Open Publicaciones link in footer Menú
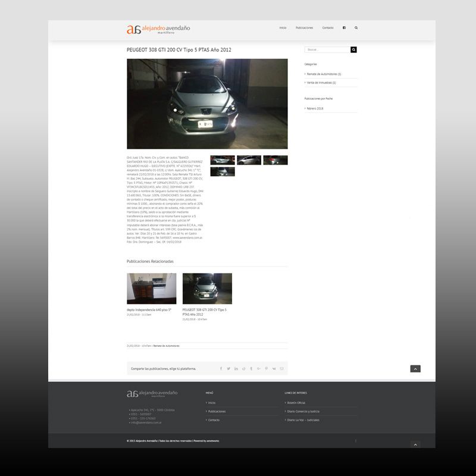This screenshot has height=476, width=476. click(217, 411)
